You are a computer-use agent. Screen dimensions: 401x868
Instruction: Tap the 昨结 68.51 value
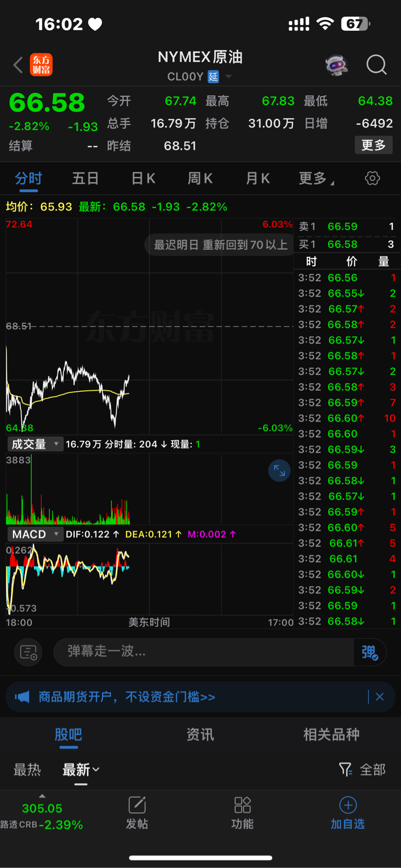point(180,146)
